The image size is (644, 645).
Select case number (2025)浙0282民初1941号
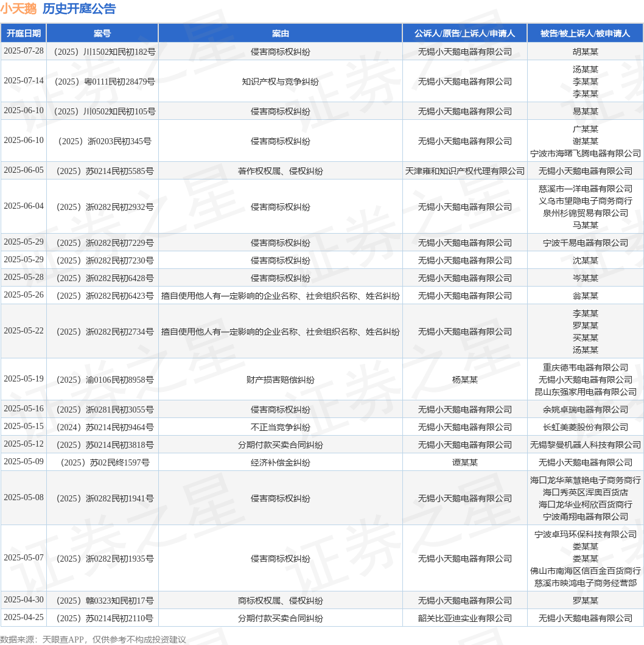point(105,498)
